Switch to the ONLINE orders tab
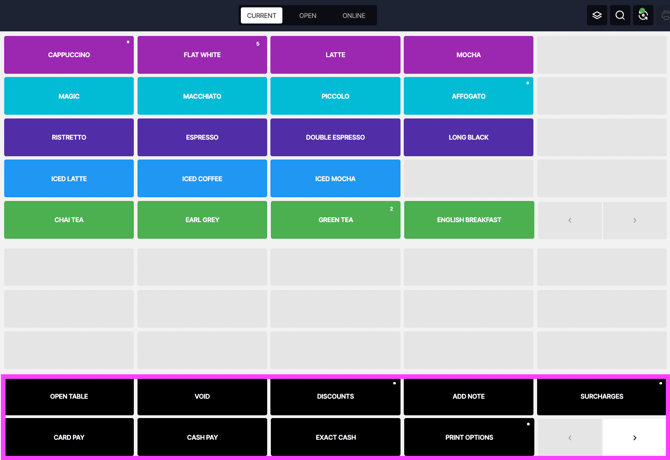The height and width of the screenshot is (460, 670). click(354, 15)
